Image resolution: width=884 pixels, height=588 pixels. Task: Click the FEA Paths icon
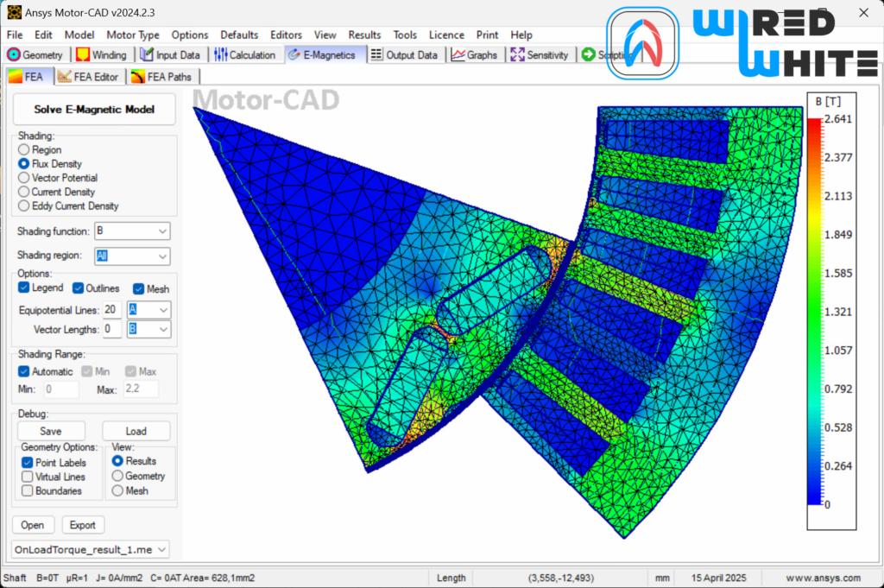pos(137,76)
